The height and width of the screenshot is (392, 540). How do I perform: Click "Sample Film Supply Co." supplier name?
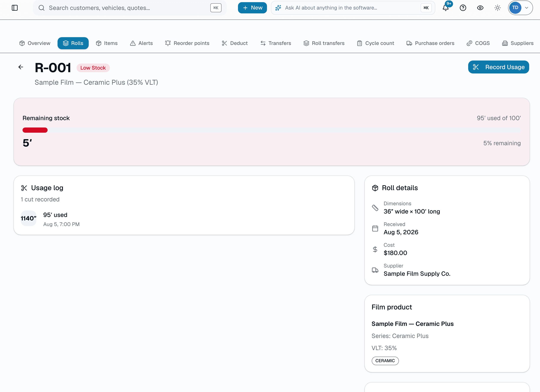[417, 274]
